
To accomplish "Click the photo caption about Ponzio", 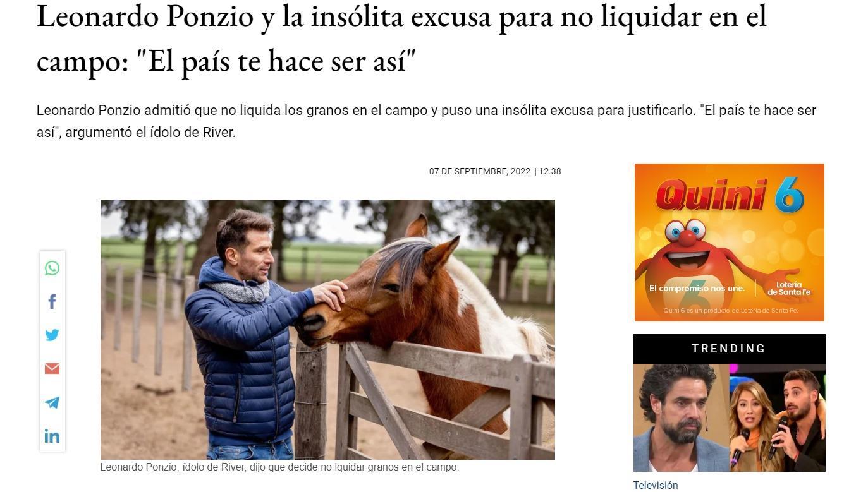I will (x=279, y=467).
